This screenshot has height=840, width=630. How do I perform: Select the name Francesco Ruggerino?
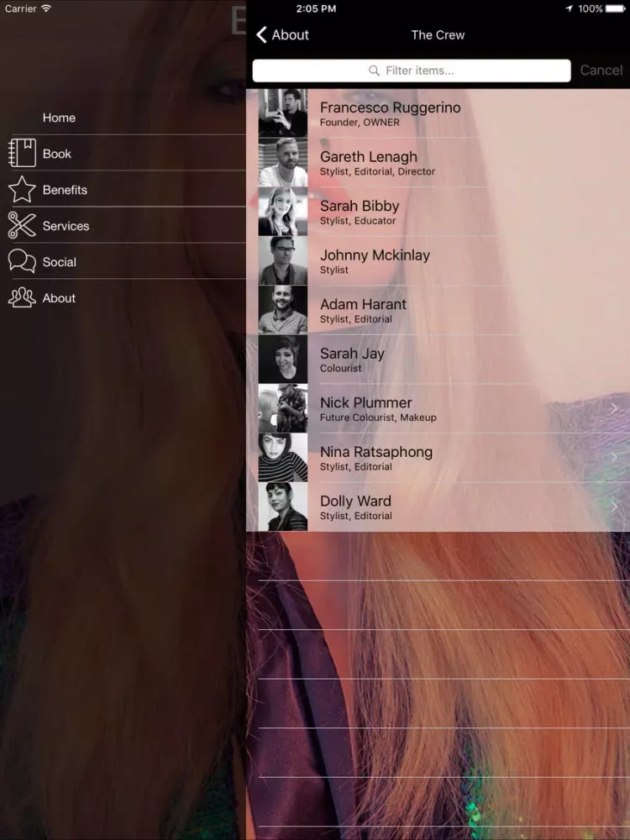point(390,108)
